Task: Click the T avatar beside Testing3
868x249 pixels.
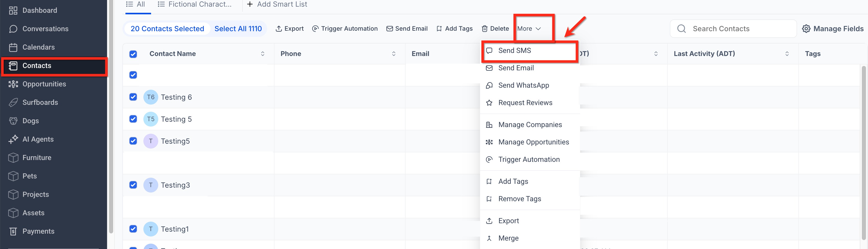Action: pos(151,185)
